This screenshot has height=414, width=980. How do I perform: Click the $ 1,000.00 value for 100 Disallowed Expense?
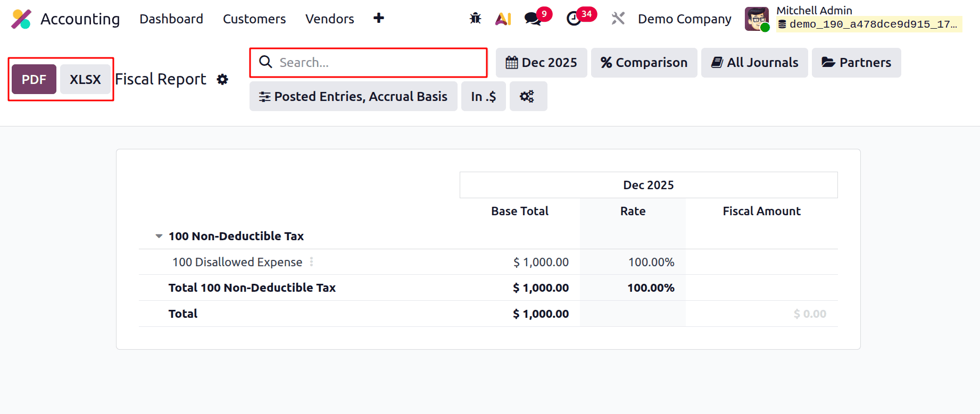pyautogui.click(x=541, y=262)
